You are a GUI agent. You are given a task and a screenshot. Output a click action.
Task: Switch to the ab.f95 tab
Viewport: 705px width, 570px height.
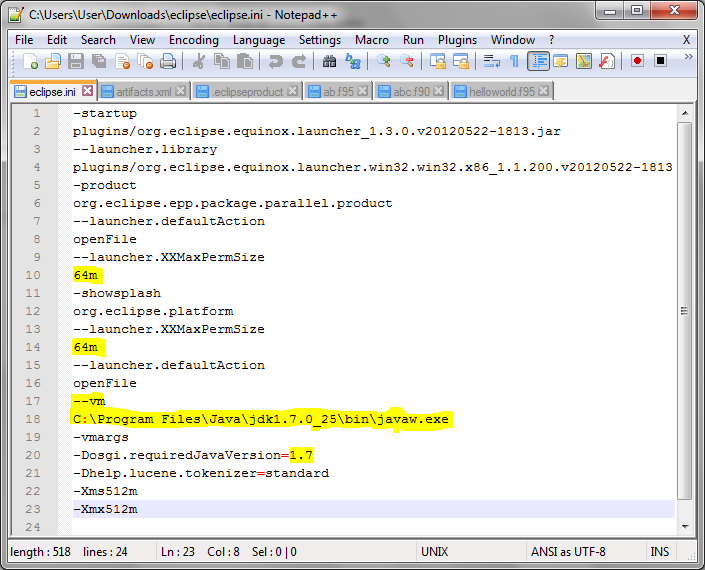pos(338,92)
